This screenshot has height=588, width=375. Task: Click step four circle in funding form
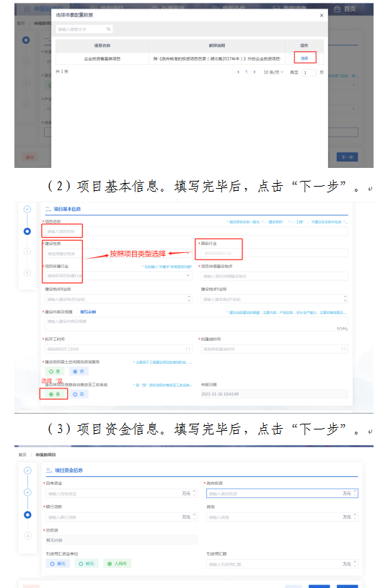point(27,535)
